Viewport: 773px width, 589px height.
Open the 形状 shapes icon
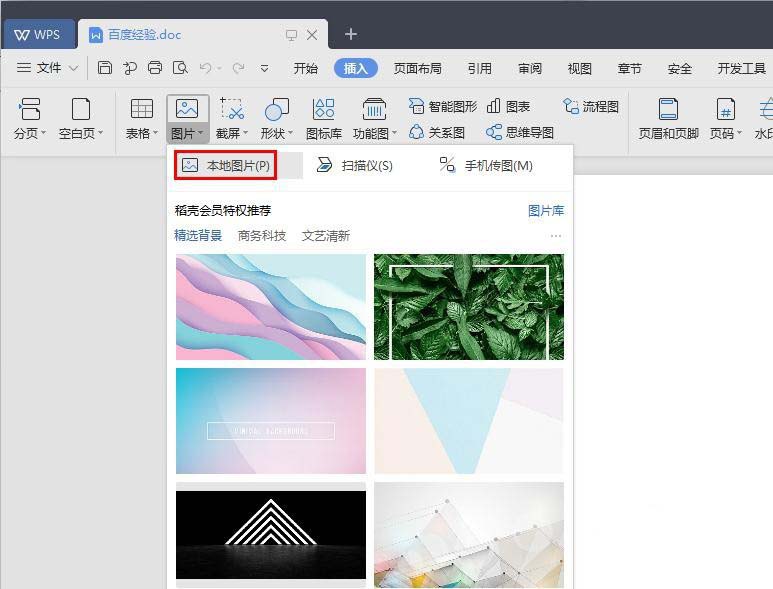point(276,109)
